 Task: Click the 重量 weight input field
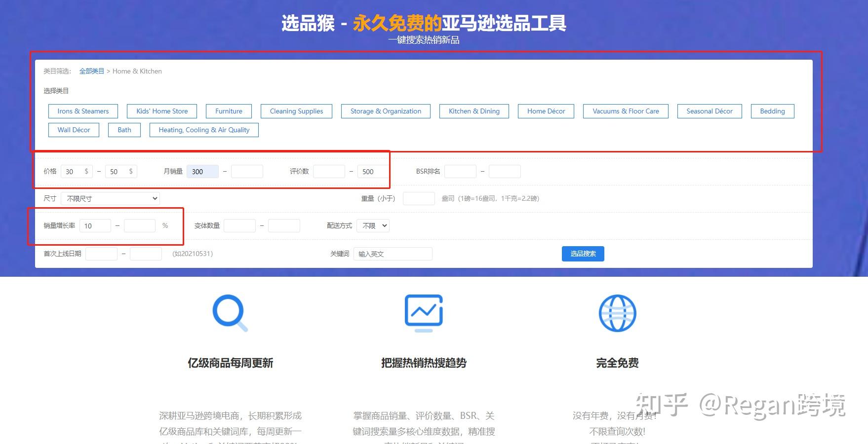click(419, 198)
